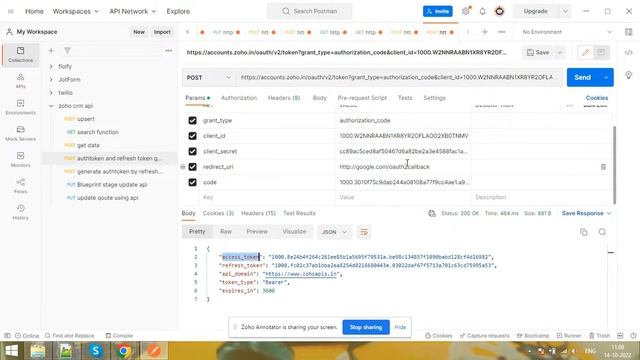Delete the redirect_uri parameter row
The image size is (640, 360).
click(x=603, y=167)
